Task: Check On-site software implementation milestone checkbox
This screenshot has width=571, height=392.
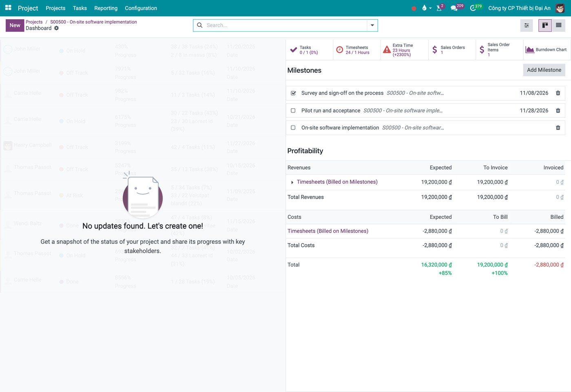Action: click(x=293, y=128)
